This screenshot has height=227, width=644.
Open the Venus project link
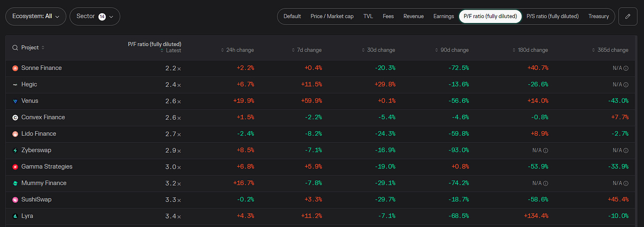point(30,101)
